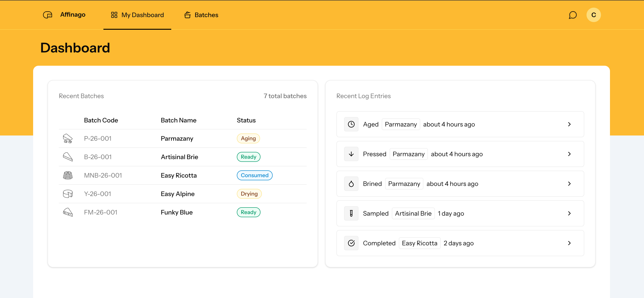The image size is (644, 298).
Task: Switch to the Batches tab
Action: [x=201, y=15]
